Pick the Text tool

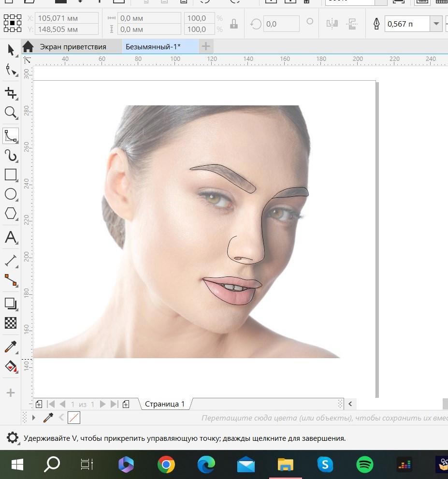(x=11, y=237)
